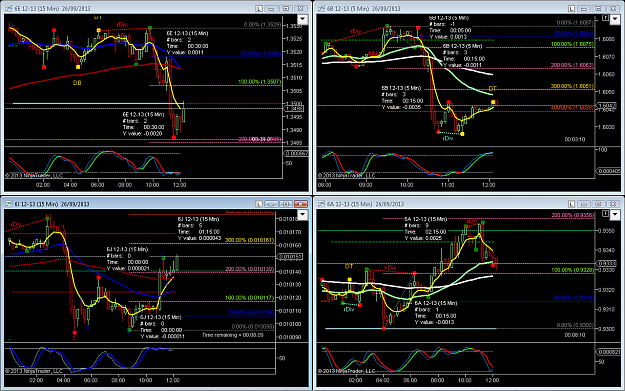Select the 300.00% (1.6051) Fibonacci label on 6B
Screen dimensions: 625x391
[572, 86]
